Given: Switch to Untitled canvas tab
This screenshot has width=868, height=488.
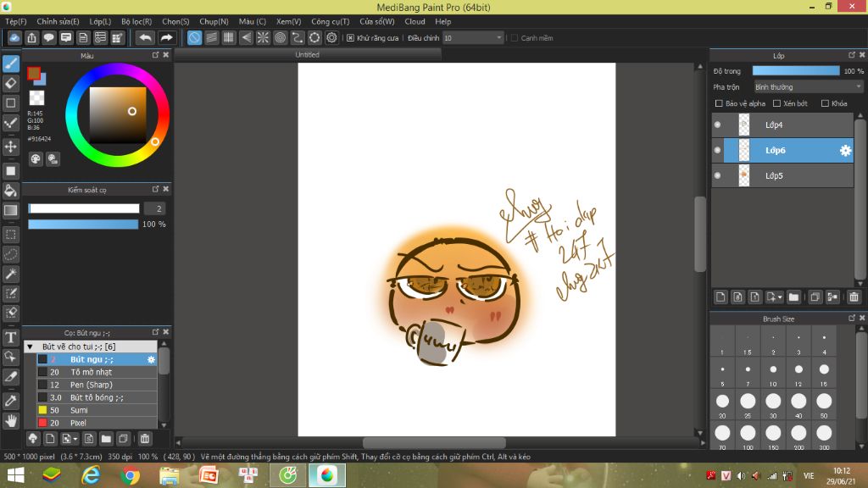Looking at the screenshot, I should point(307,55).
